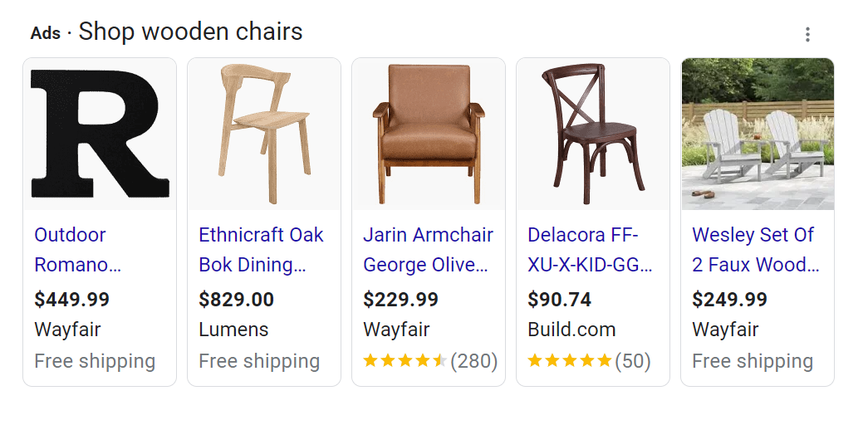868x425 pixels.
Task: Click the $90.74 price
Action: 559,299
